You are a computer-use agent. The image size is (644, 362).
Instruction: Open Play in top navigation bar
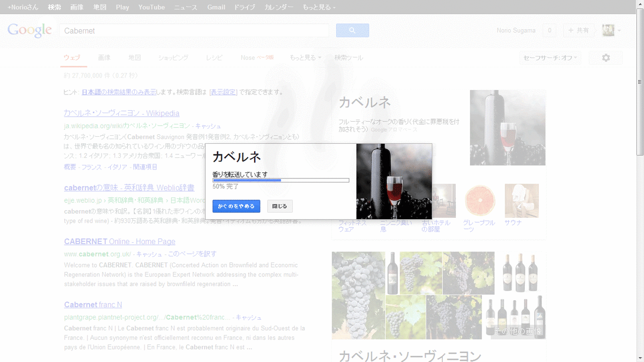122,7
